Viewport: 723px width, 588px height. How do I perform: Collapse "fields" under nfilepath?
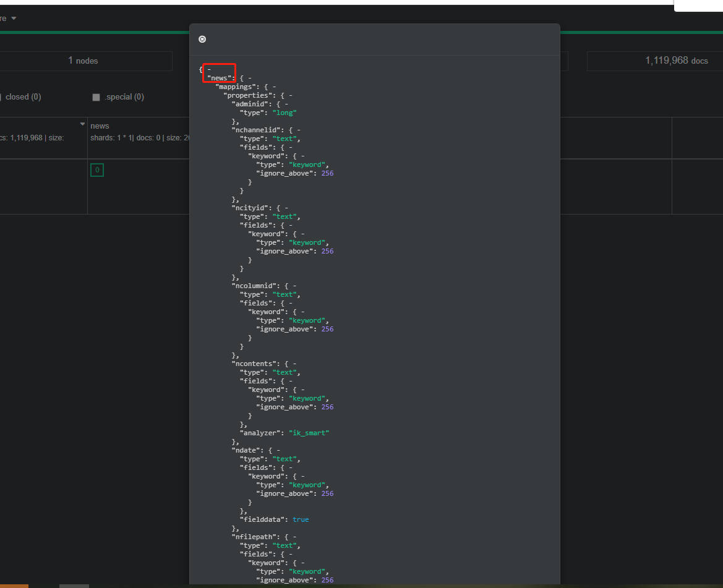(291, 554)
